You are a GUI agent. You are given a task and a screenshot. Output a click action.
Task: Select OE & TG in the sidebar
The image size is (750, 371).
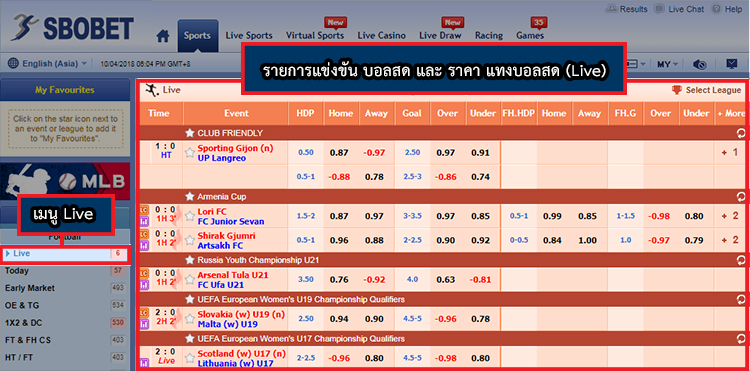[x=65, y=306]
